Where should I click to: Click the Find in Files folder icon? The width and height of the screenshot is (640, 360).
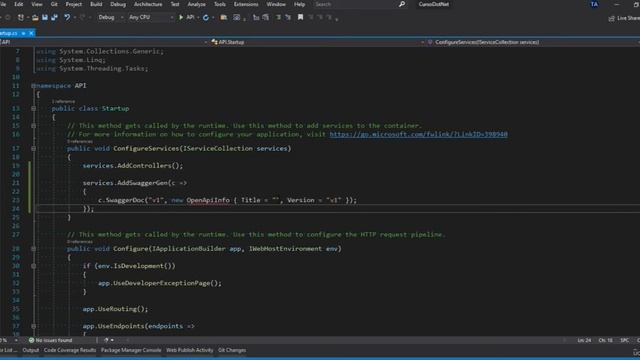(224, 18)
